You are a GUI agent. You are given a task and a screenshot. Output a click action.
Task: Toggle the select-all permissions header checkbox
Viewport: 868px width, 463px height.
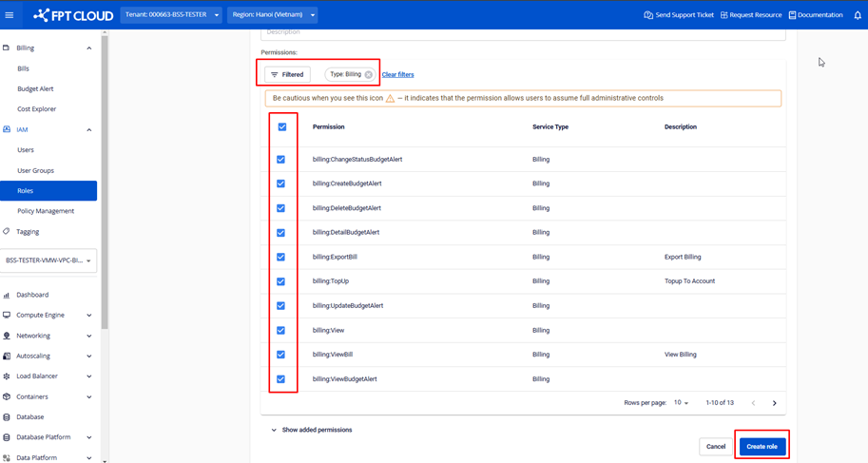pyautogui.click(x=281, y=126)
